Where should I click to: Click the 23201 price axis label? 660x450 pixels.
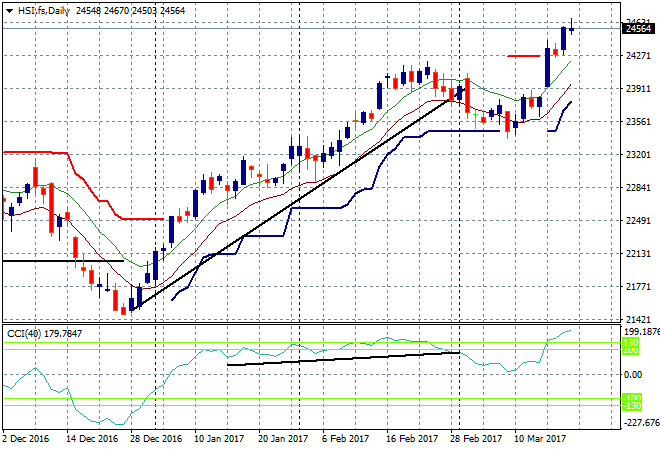pyautogui.click(x=638, y=155)
